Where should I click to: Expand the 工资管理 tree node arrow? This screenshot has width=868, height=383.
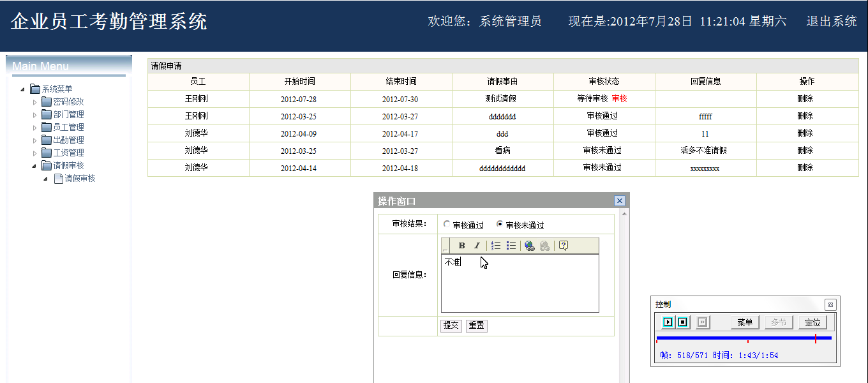(x=34, y=153)
